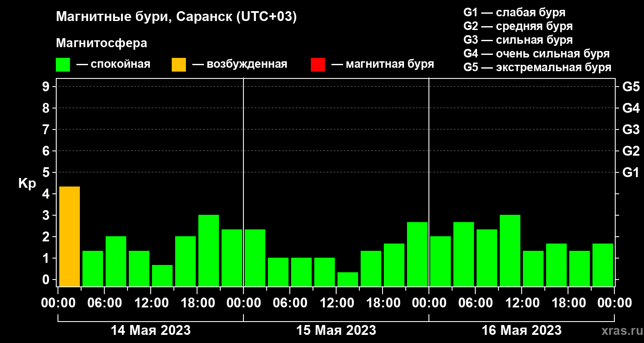Click the date label '14 Мая 2023'

click(x=151, y=330)
